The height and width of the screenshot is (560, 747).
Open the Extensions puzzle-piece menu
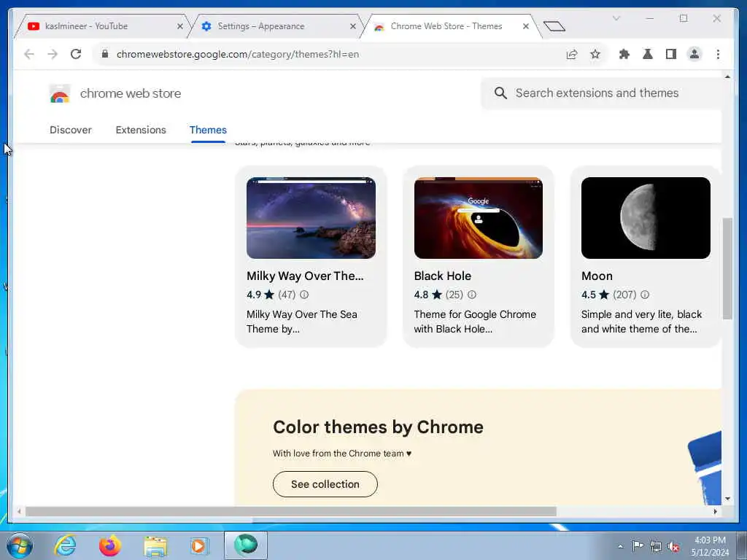[x=624, y=54]
